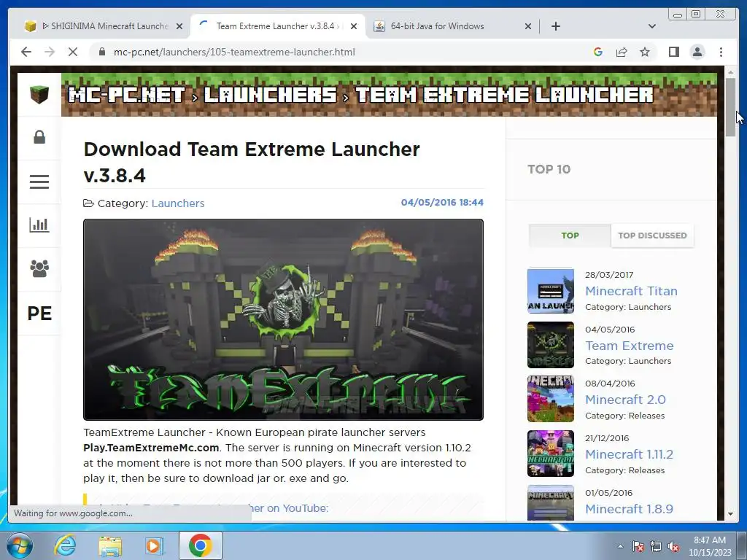Click Chrome icon in taskbar
747x560 pixels.
[x=200, y=545]
